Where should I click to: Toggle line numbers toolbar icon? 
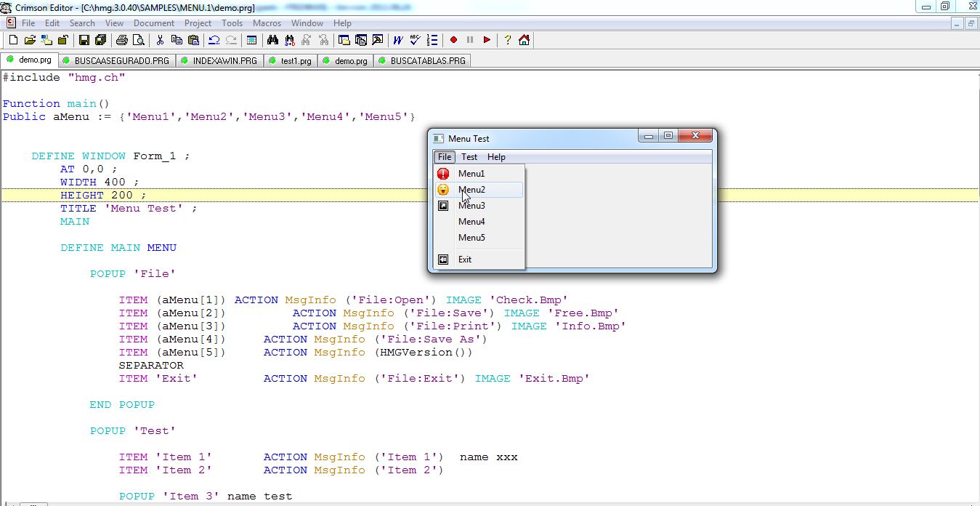pos(432,40)
